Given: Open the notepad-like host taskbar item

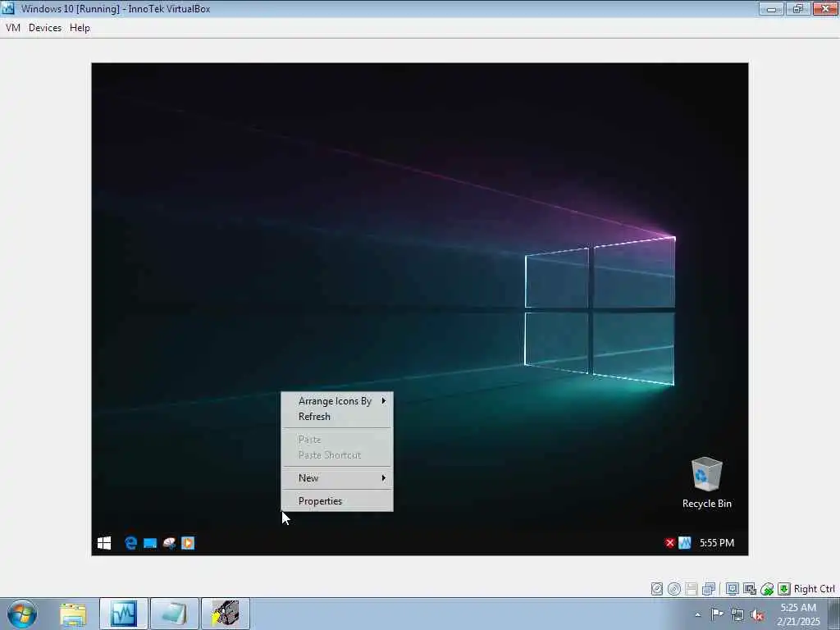Looking at the screenshot, I should click(175, 614).
